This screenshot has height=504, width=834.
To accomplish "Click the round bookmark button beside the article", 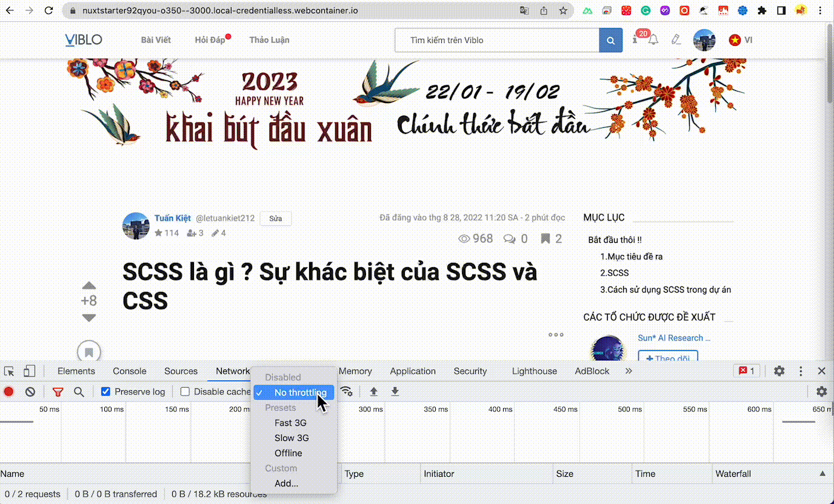I will pyautogui.click(x=88, y=352).
